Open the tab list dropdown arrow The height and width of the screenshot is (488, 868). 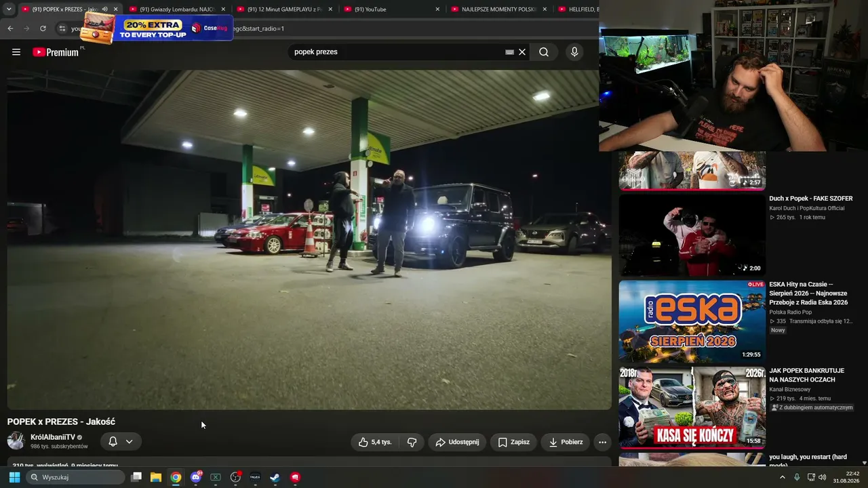tap(9, 9)
